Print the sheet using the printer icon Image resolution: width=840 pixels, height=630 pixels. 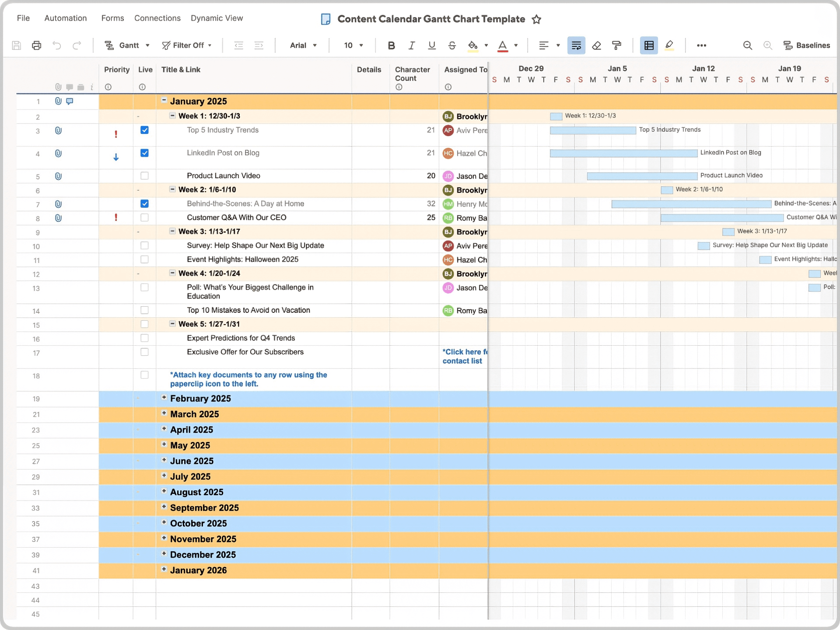[36, 45]
